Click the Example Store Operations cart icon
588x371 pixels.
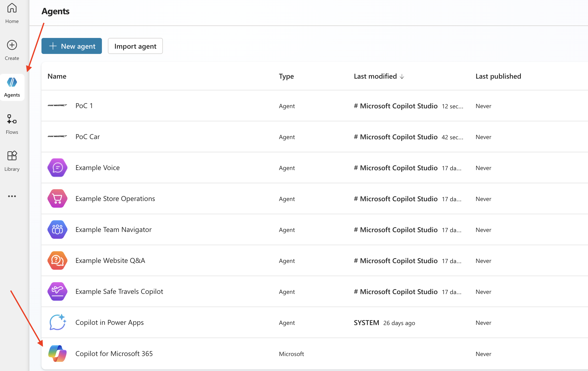[57, 198]
